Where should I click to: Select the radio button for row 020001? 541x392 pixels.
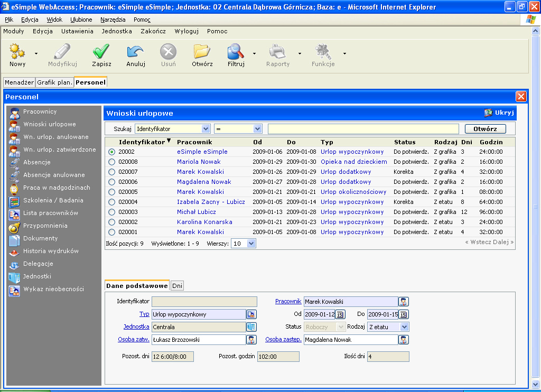(111, 232)
